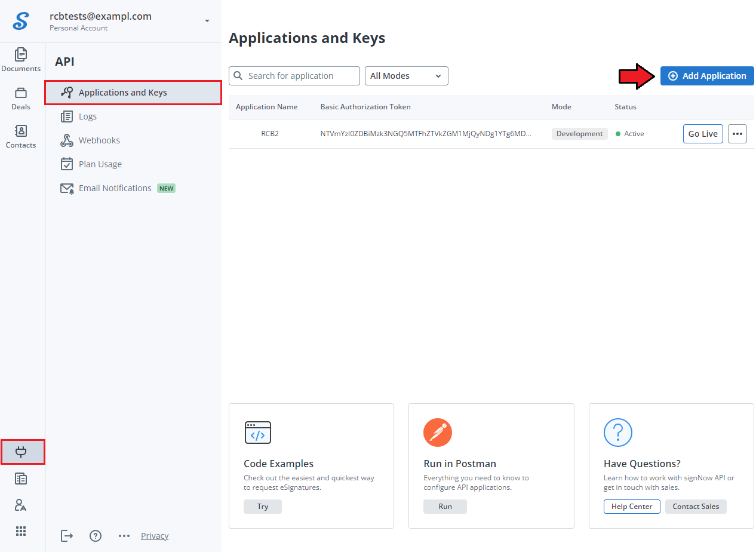Click the RCB2 basic authorization token
The image size is (756, 552).
(x=426, y=134)
